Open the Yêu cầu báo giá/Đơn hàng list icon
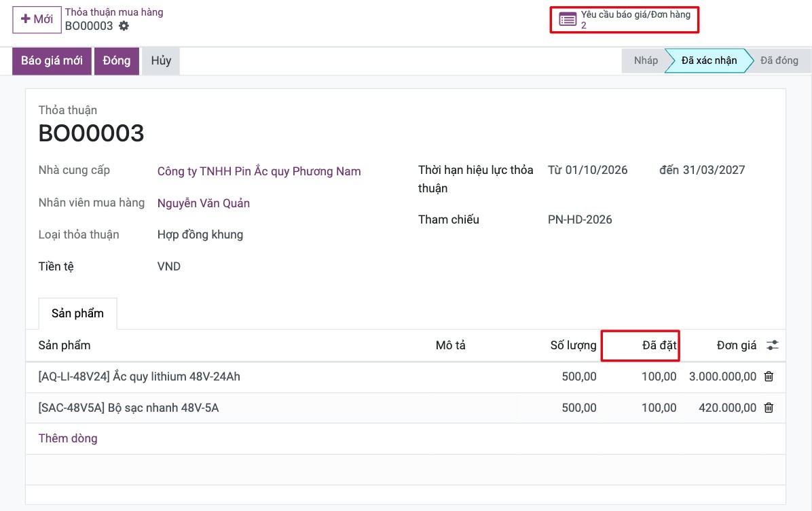Viewport: 812px width, 511px height. click(568, 20)
